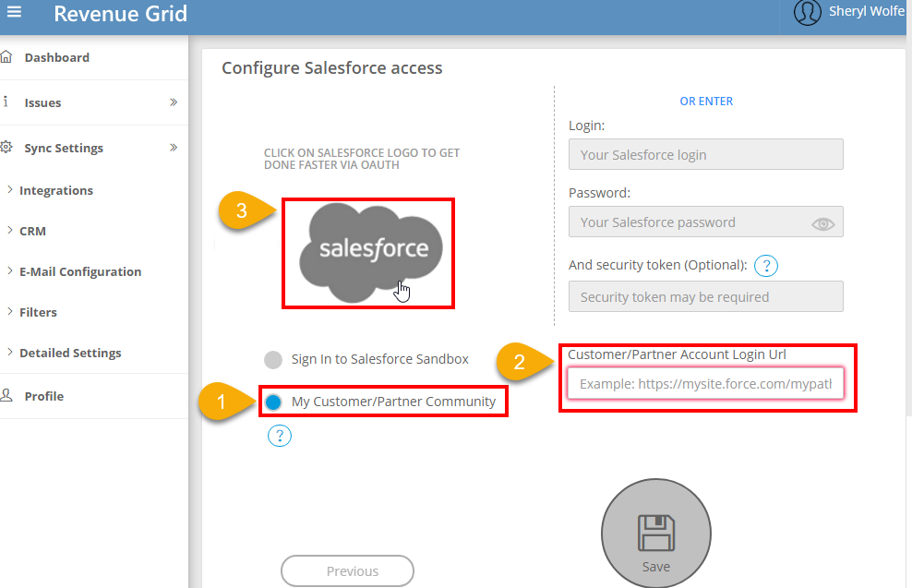Click the Dashboard home icon
Image resolution: width=912 pixels, height=588 pixels.
[x=6, y=57]
